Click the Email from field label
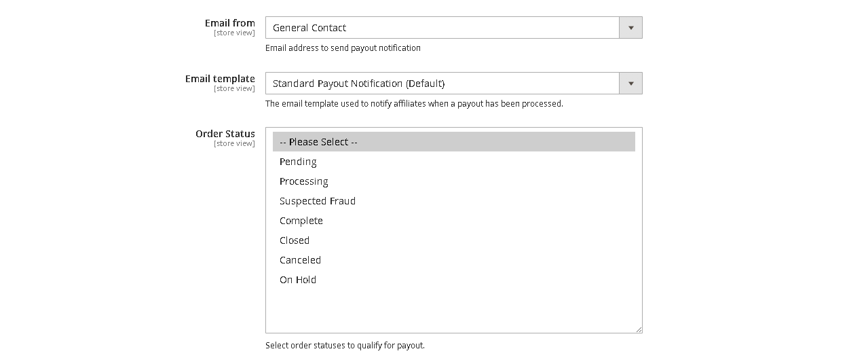Screen dimensions: 868x364 pos(229,23)
